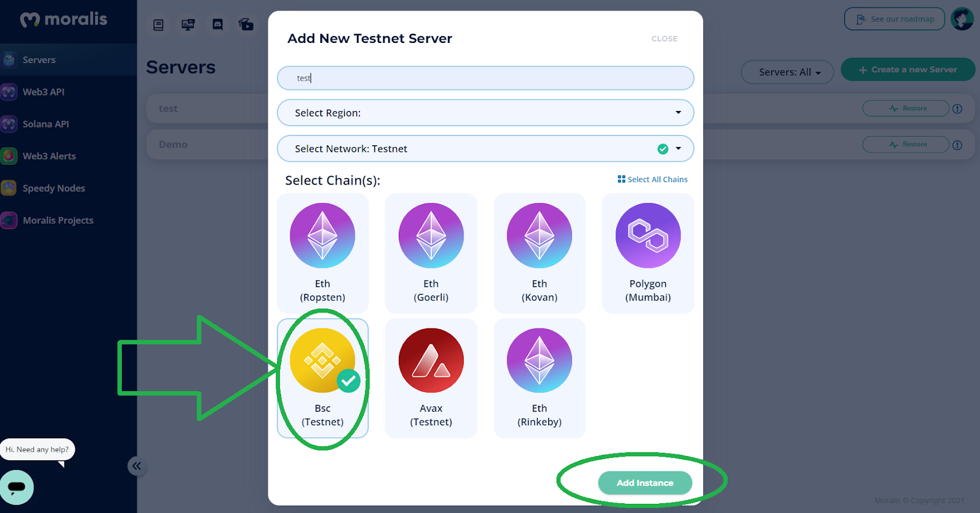The image size is (980, 513).
Task: Open Speedy Nodes in sidebar
Action: click(54, 188)
